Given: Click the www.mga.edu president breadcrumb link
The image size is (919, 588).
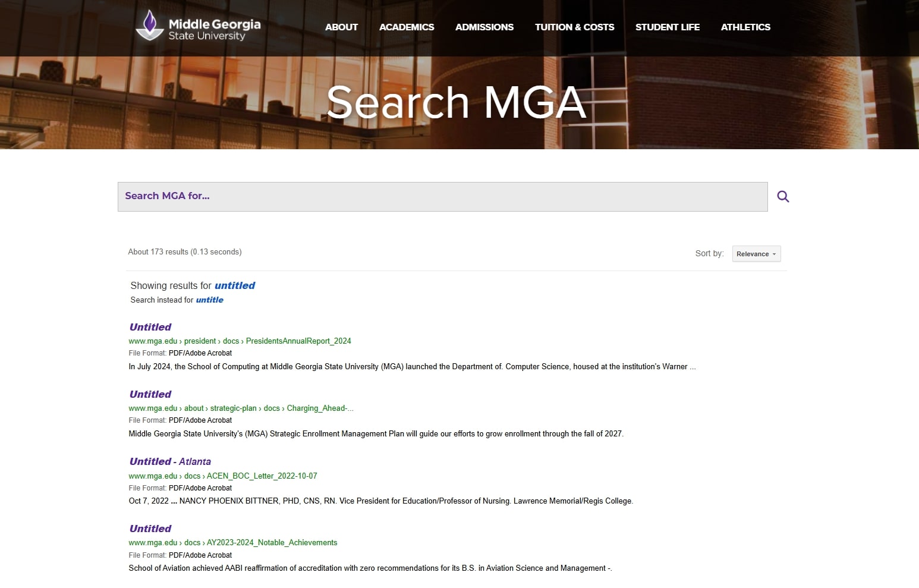Looking at the screenshot, I should (x=200, y=341).
